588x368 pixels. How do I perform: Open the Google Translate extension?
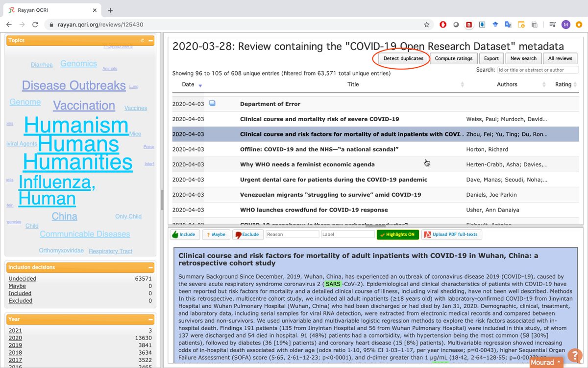508,24
